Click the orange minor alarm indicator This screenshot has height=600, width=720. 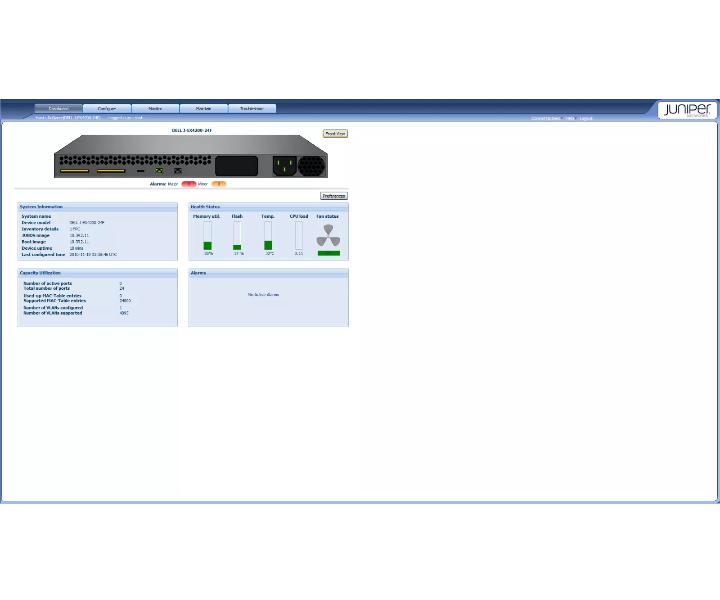click(x=219, y=184)
